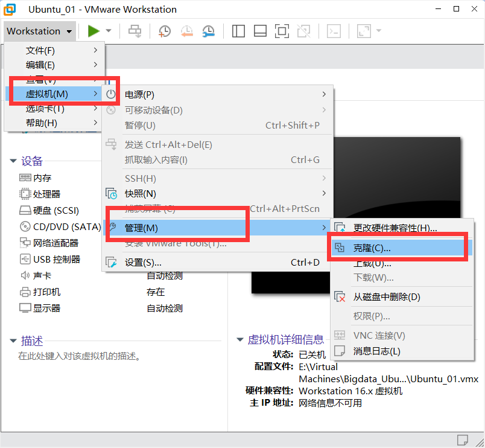Viewport: 485px width, 448px height.
Task: Click message log icon beside 消息日志(L)
Action: 340,351
